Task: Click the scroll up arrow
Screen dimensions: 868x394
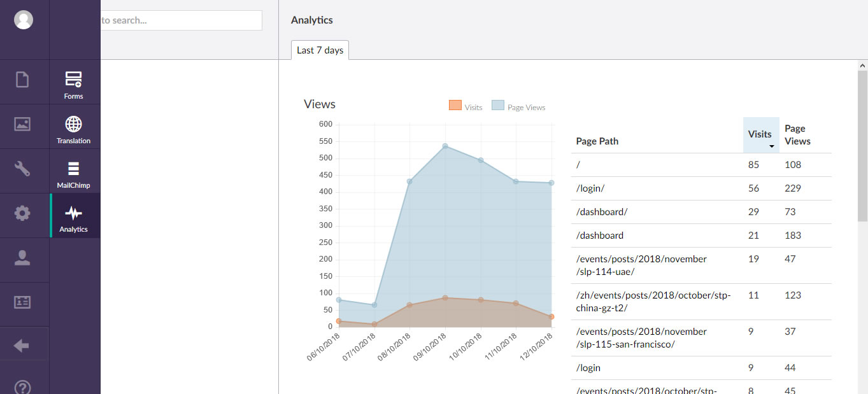Action: (x=862, y=66)
